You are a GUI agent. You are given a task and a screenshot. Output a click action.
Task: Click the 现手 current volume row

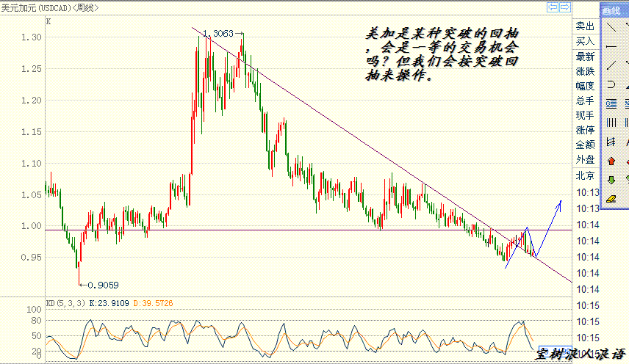coord(585,115)
